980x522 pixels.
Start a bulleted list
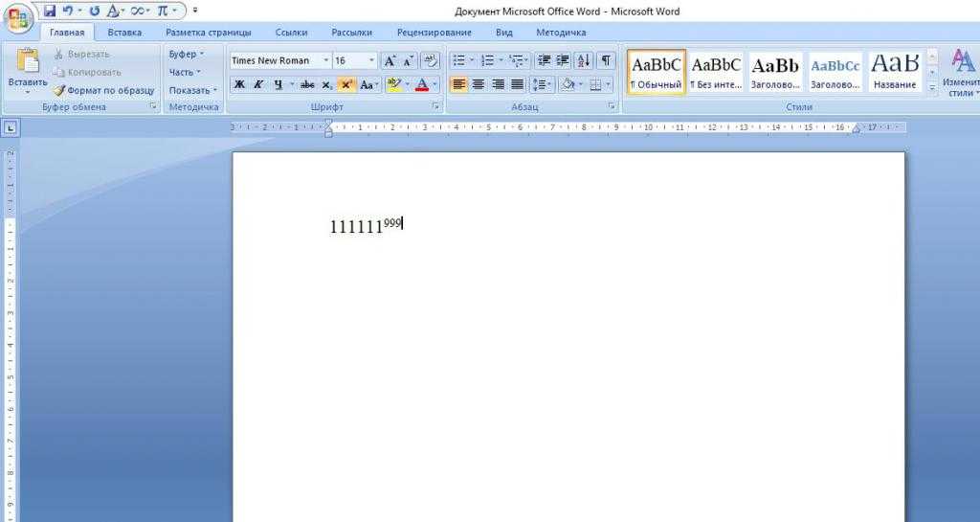(458, 60)
